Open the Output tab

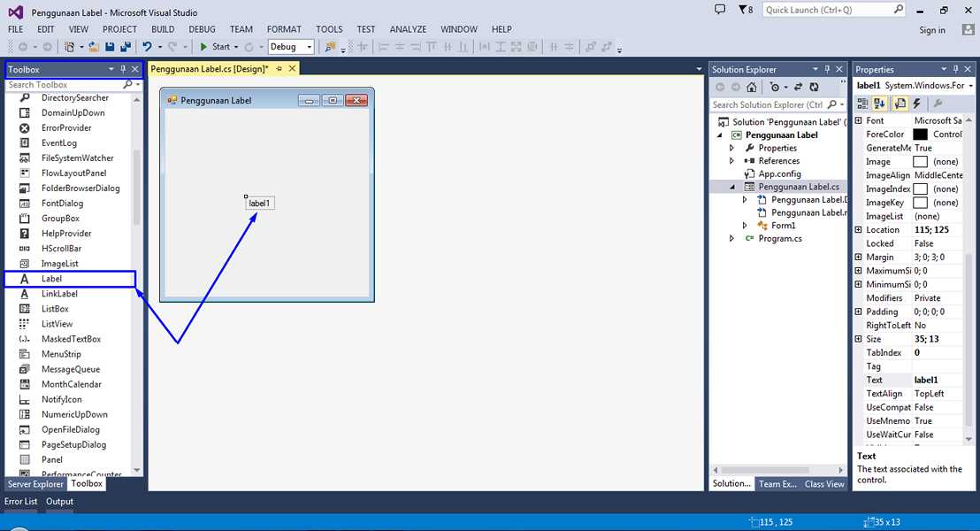(x=59, y=502)
